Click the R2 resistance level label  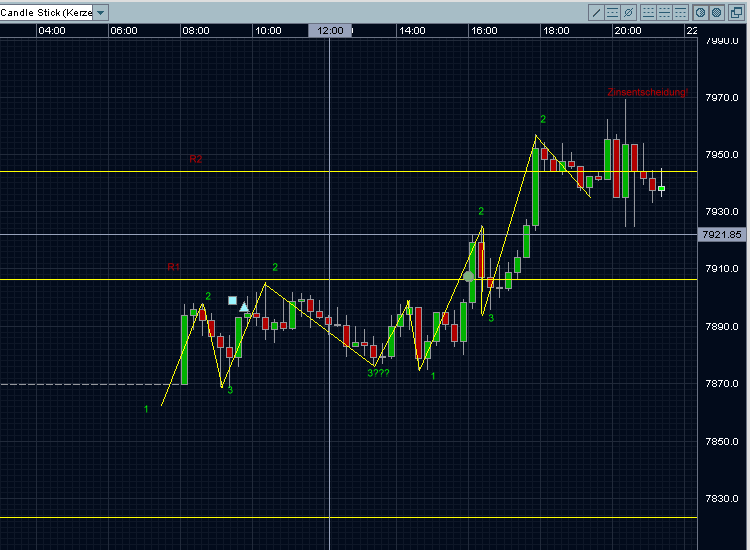pos(196,159)
